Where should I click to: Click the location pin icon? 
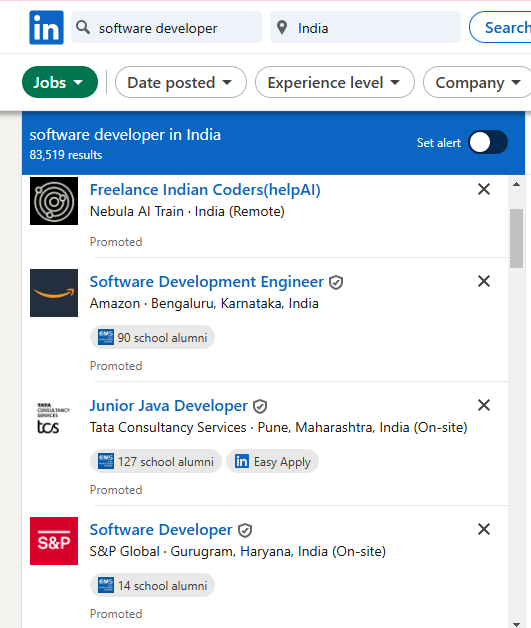click(x=282, y=28)
